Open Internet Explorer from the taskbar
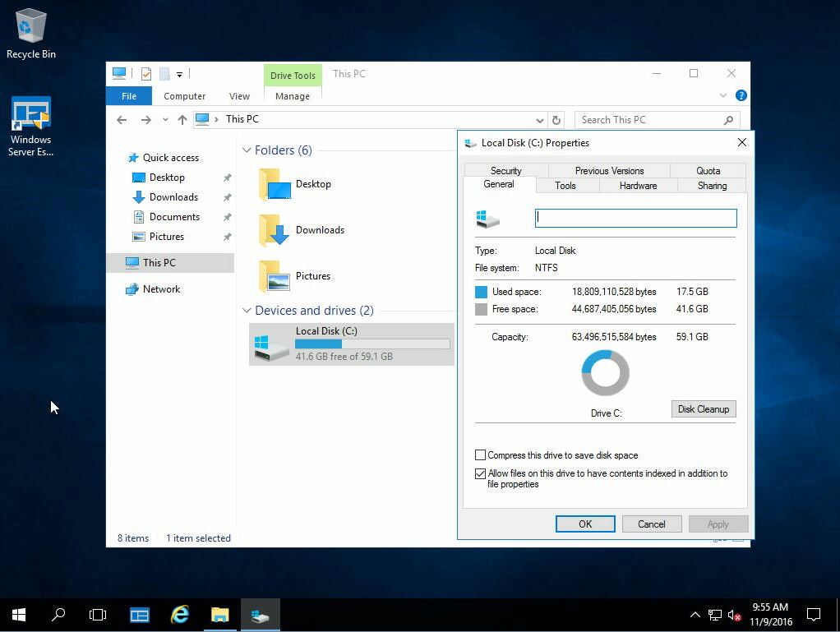This screenshot has width=840, height=632. point(179,615)
